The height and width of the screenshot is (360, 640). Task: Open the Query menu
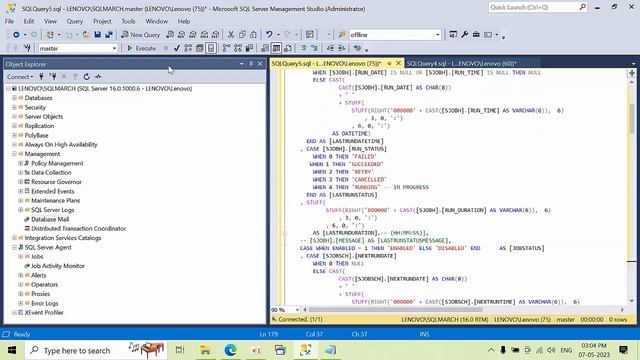click(75, 21)
